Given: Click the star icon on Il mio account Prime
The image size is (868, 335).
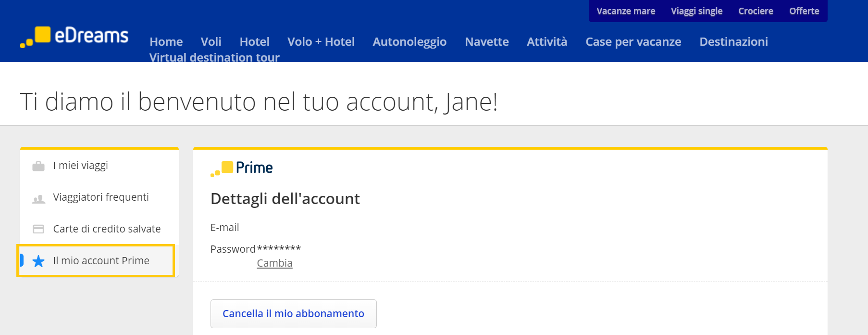Looking at the screenshot, I should tap(38, 261).
